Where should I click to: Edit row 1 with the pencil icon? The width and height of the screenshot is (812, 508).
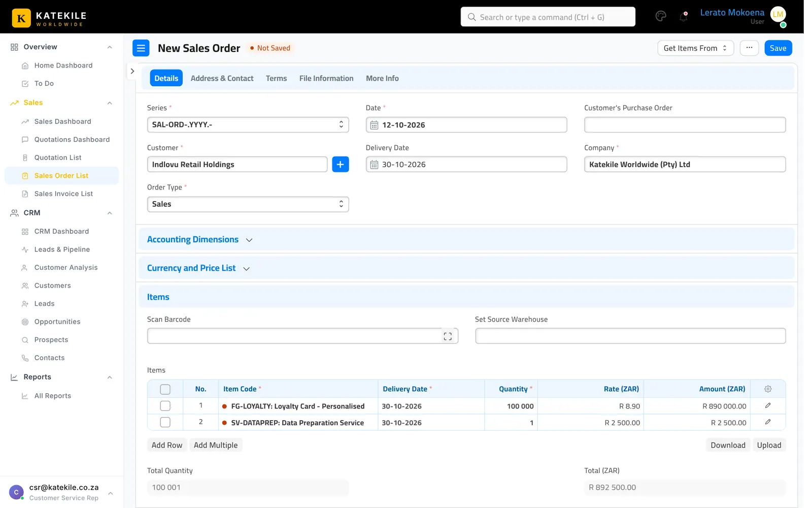[x=768, y=405]
